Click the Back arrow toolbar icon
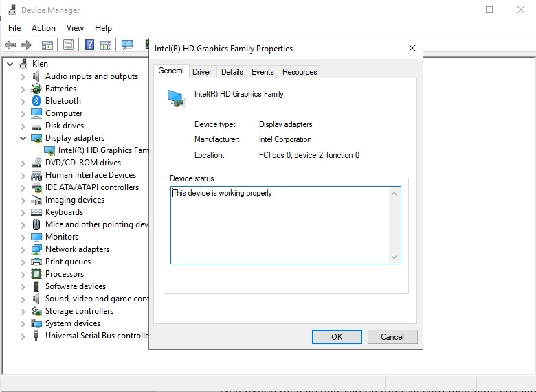 [x=10, y=45]
